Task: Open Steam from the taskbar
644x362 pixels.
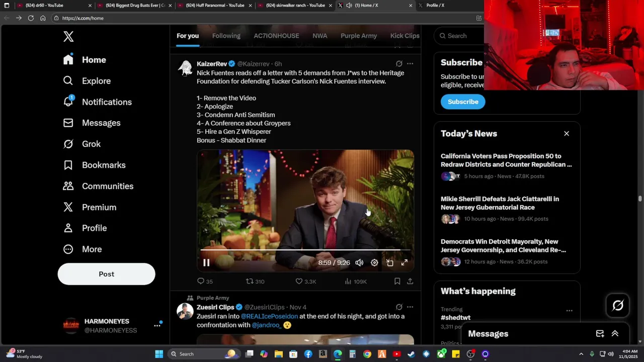Action: [412, 354]
